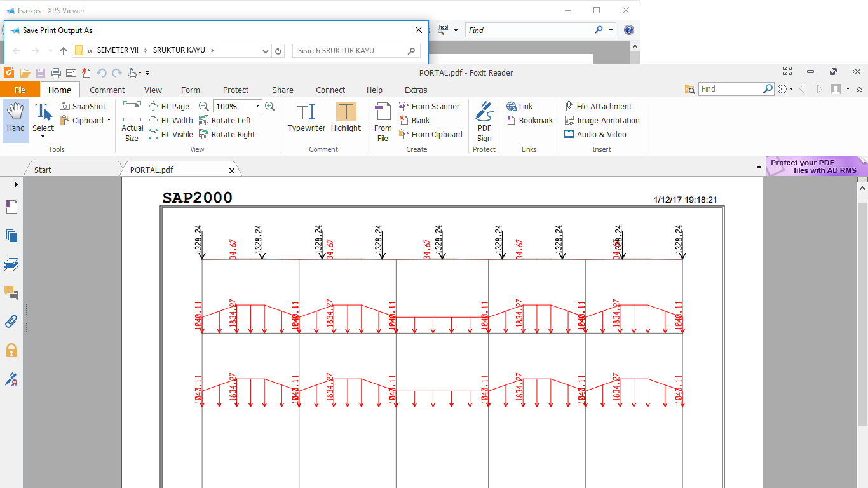The image size is (868, 488).
Task: Insert Audio & Video
Action: (595, 135)
